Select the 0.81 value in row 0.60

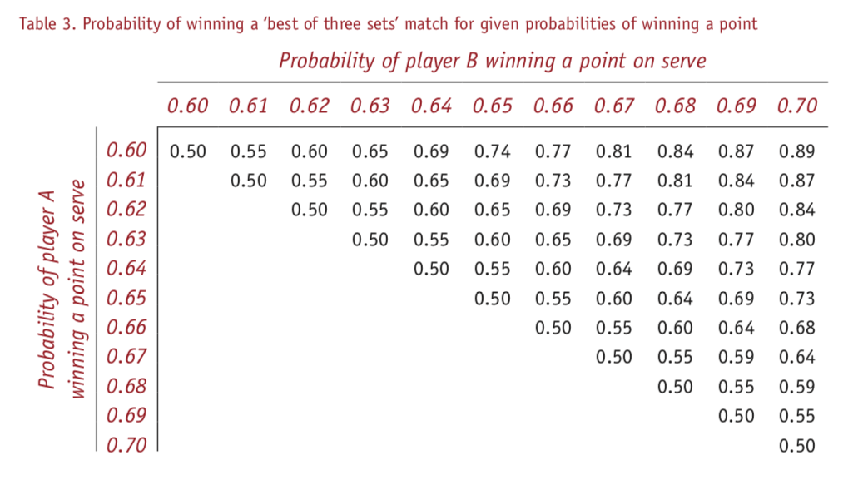click(x=614, y=151)
